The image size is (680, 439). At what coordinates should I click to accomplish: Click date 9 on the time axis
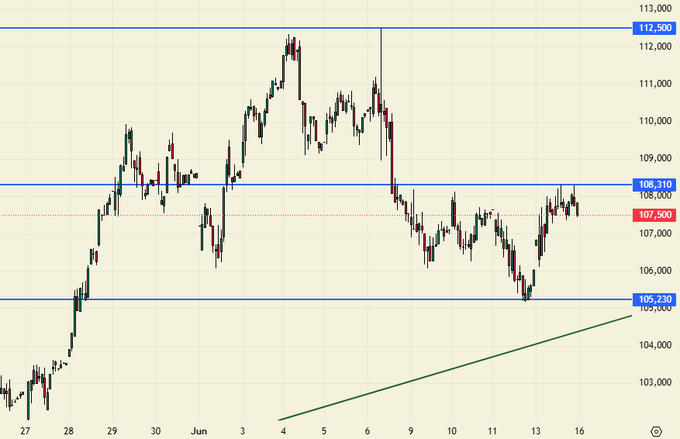click(410, 431)
